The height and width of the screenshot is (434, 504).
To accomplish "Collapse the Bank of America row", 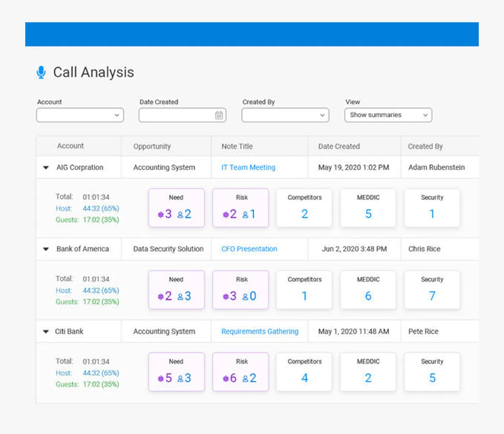I will 46,249.
